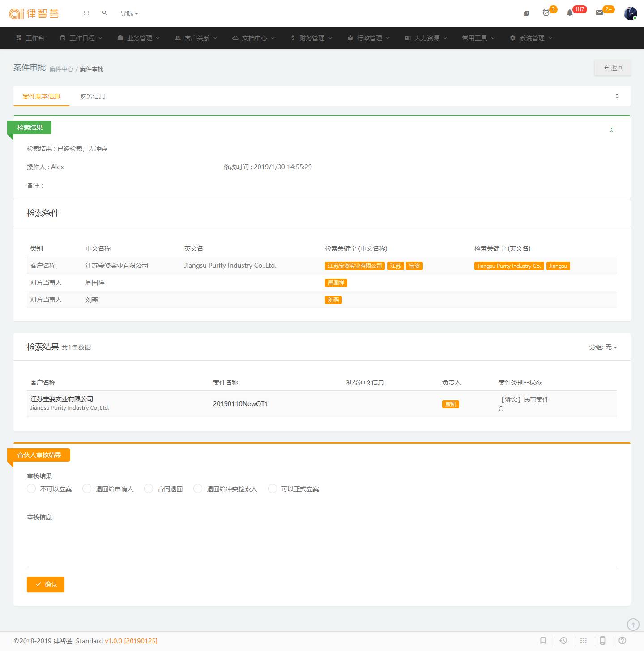Click in the 审核信息 text area
The height and width of the screenshot is (651, 644).
pos(321,544)
